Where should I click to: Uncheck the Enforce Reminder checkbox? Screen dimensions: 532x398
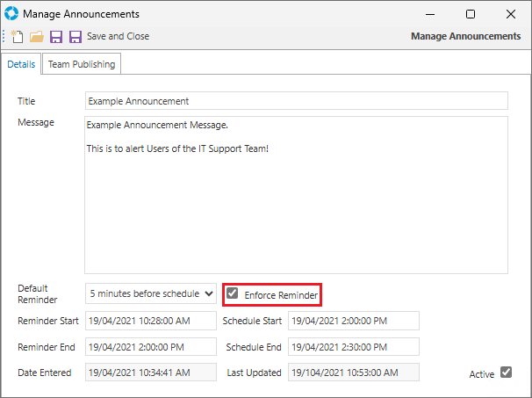pos(233,293)
